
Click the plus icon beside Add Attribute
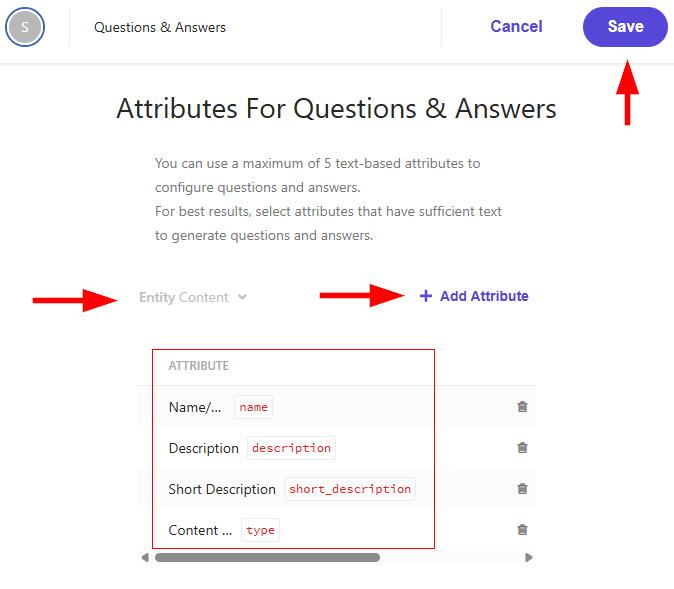pos(426,296)
